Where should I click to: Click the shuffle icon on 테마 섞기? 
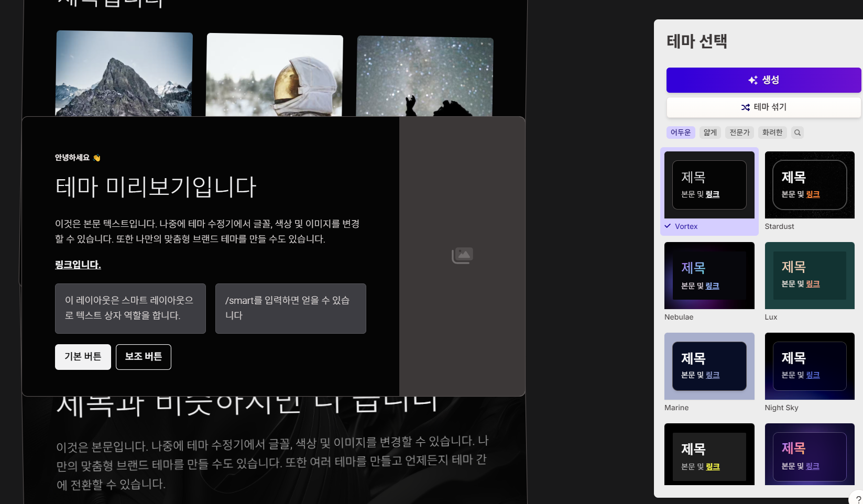(745, 107)
